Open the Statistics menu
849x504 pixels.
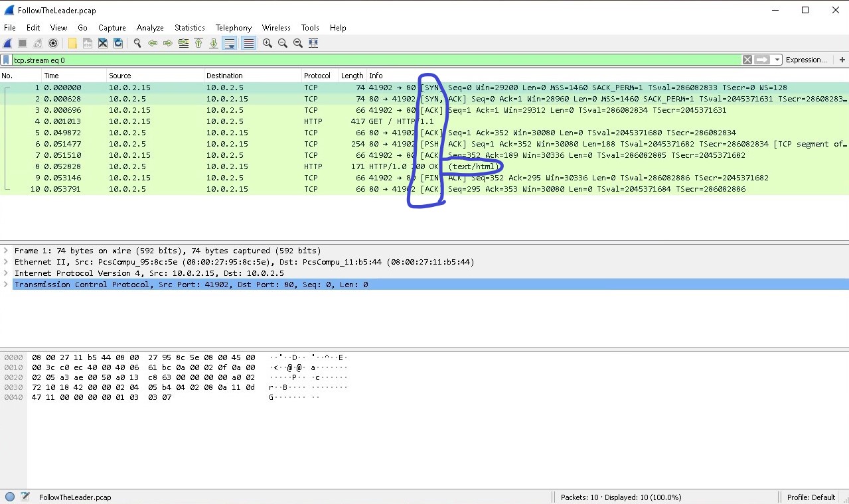[x=190, y=28]
